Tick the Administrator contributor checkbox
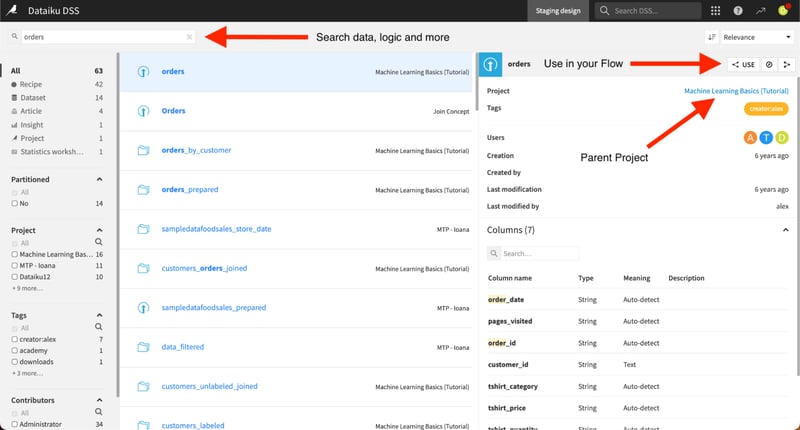Screen dimensions: 800x430 point(14,423)
